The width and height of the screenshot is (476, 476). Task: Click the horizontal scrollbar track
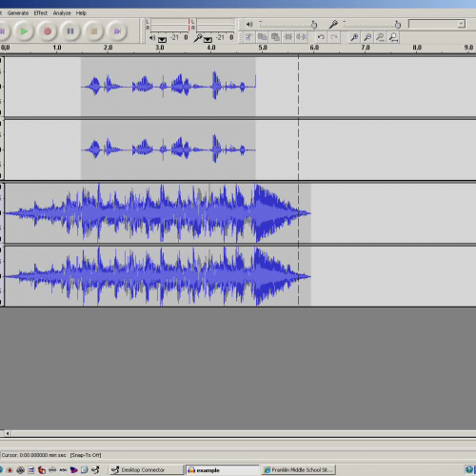tap(244, 433)
